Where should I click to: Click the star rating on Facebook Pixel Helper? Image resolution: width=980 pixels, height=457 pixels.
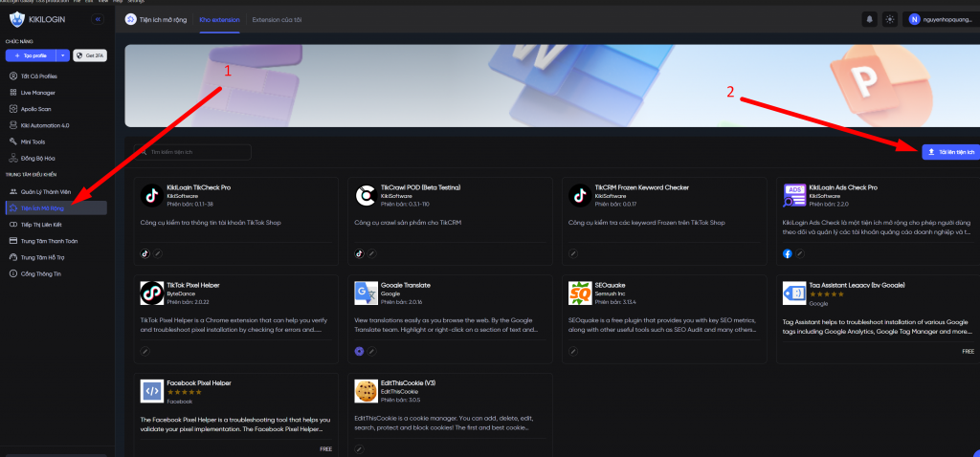185,392
